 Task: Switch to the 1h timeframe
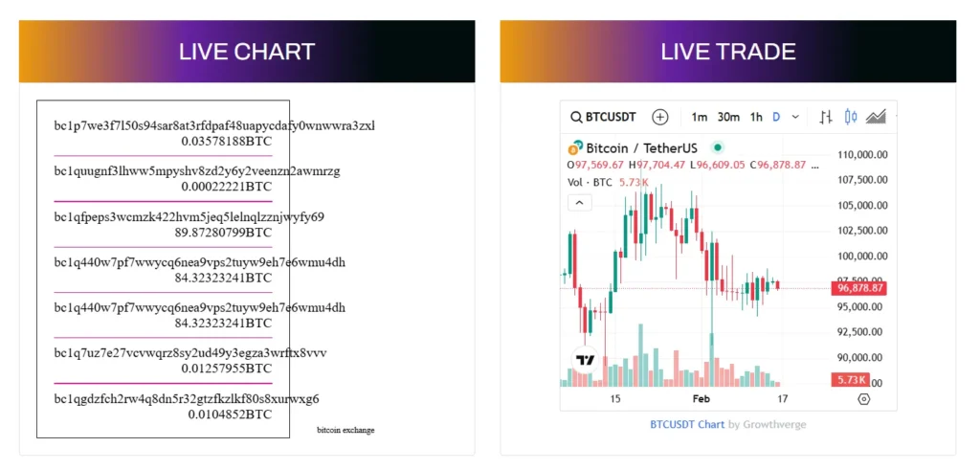(756, 117)
